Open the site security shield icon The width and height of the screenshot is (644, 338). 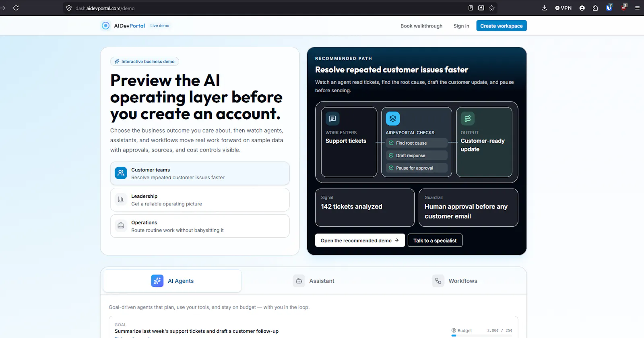pyautogui.click(x=69, y=8)
